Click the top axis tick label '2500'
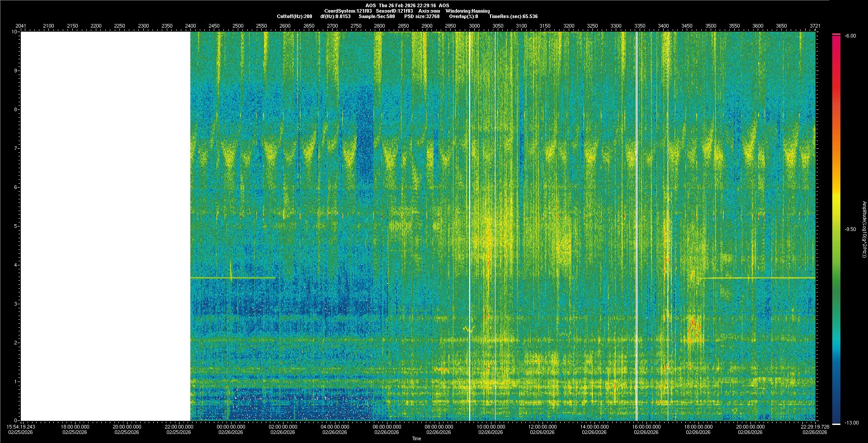This screenshot has width=868, height=443. tap(238, 26)
